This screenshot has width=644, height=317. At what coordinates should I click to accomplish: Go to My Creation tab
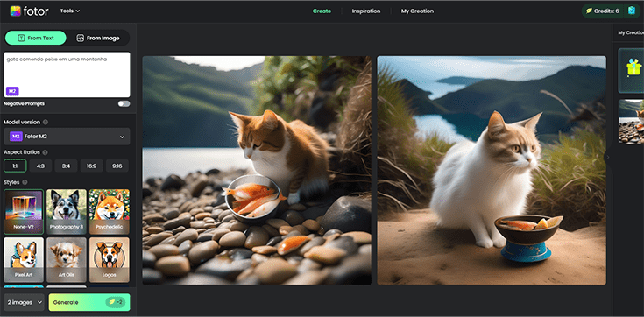click(x=417, y=11)
